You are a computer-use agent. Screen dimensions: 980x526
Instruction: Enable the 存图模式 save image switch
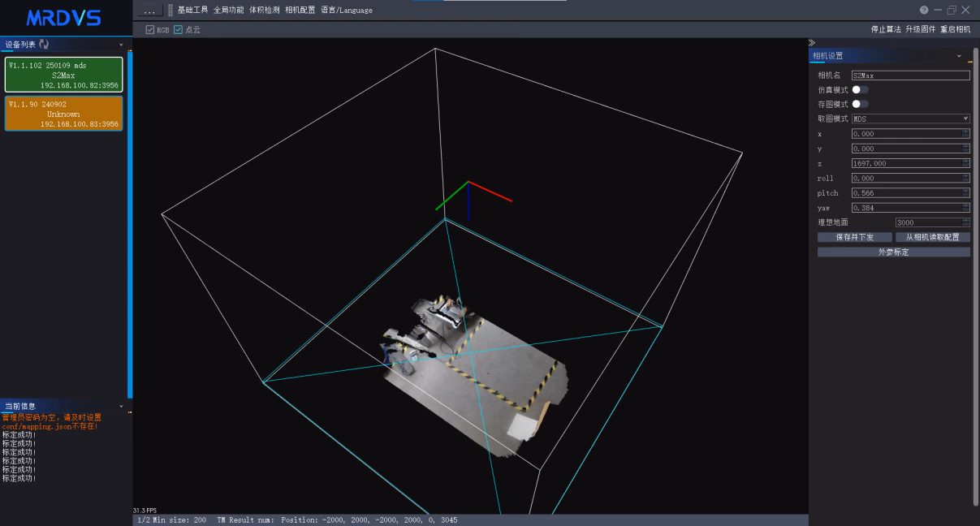point(860,104)
